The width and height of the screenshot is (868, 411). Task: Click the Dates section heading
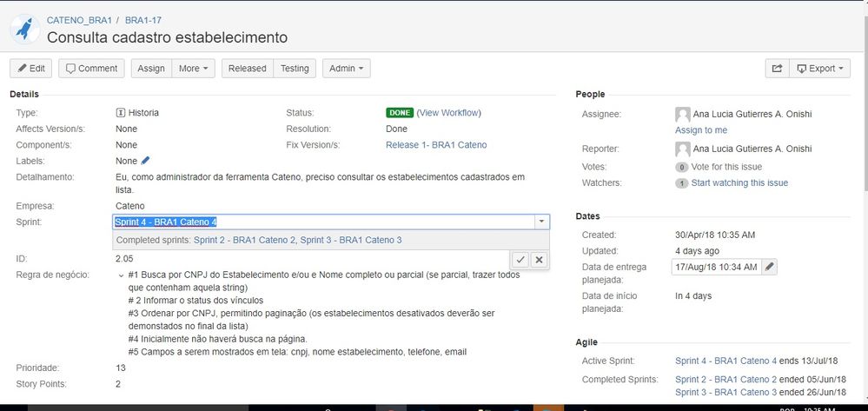click(587, 216)
